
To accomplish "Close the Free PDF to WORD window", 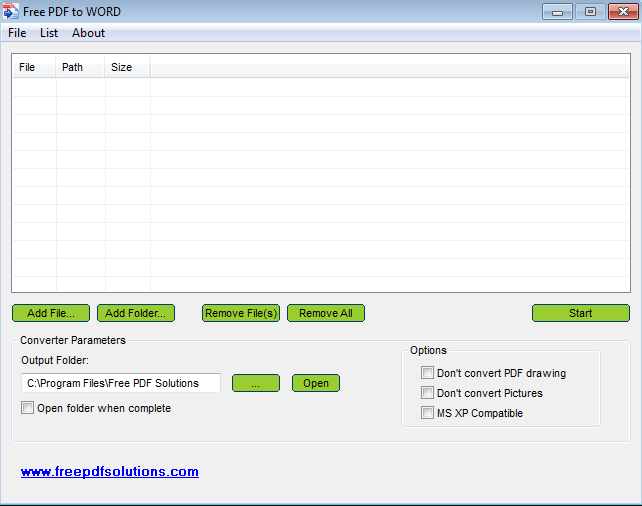I will (623, 11).
